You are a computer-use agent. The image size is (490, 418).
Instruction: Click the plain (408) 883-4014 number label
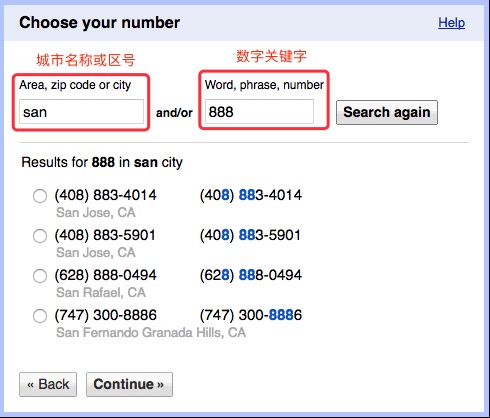pyautogui.click(x=106, y=195)
